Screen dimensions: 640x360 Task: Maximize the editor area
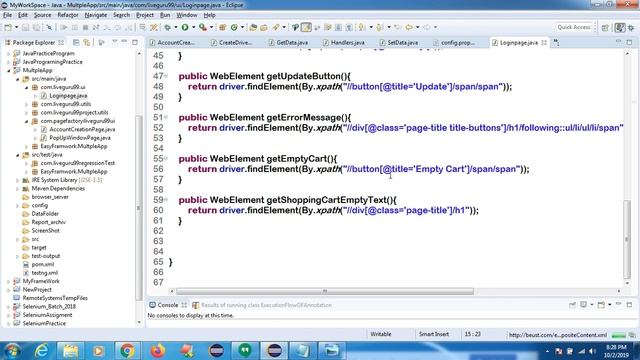coord(629,42)
